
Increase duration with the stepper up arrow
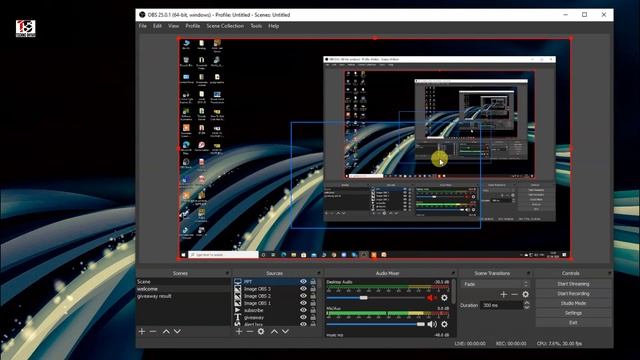(x=527, y=303)
